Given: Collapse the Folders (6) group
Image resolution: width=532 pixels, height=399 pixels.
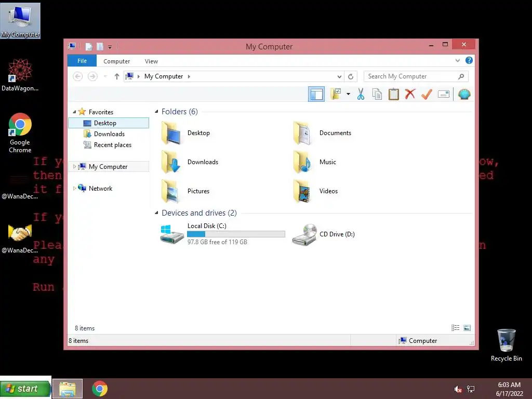Looking at the screenshot, I should 156,112.
